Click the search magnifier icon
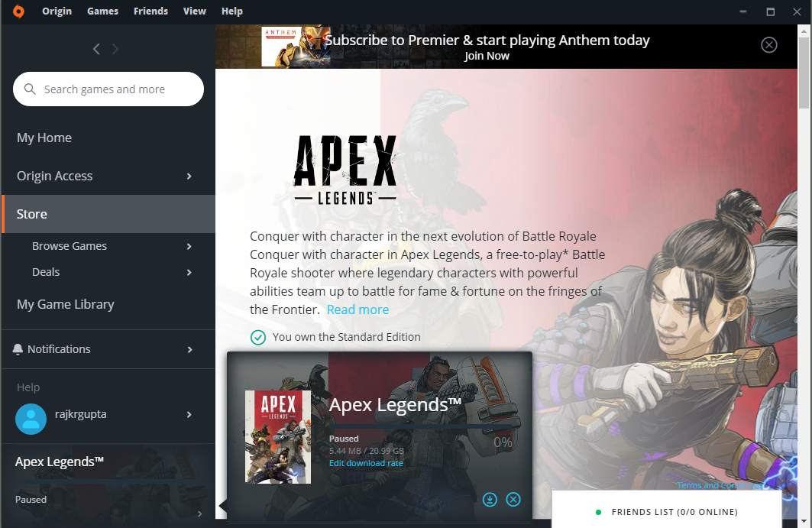This screenshot has height=528, width=812. click(x=30, y=89)
